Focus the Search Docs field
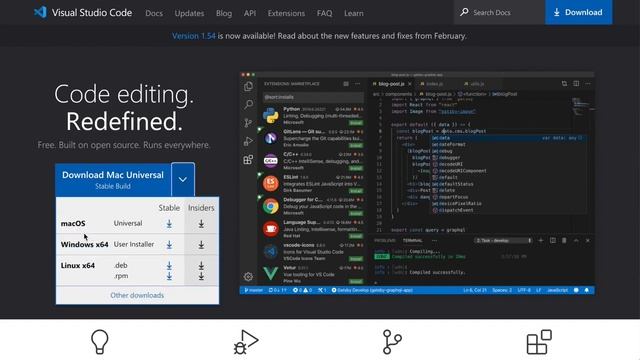The width and height of the screenshot is (640, 360). [500, 12]
